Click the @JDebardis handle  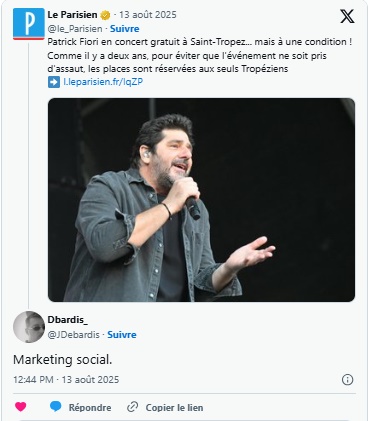pyautogui.click(x=74, y=335)
